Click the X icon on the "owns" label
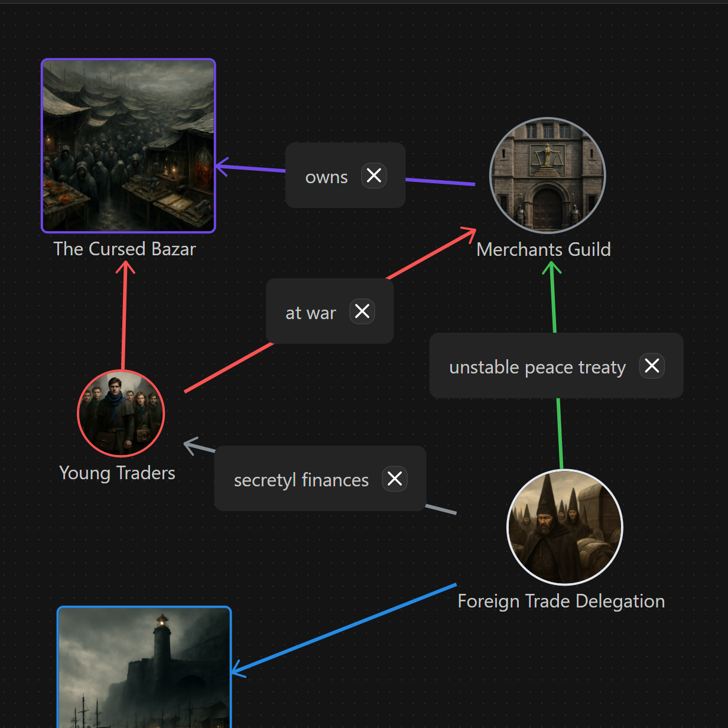The width and height of the screenshot is (728, 728). [x=374, y=175]
